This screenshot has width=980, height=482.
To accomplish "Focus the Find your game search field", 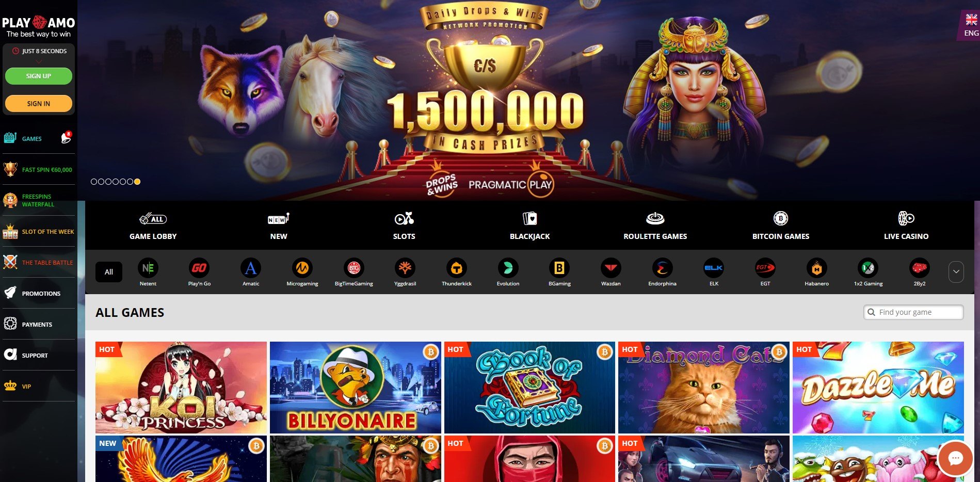I will [x=913, y=312].
